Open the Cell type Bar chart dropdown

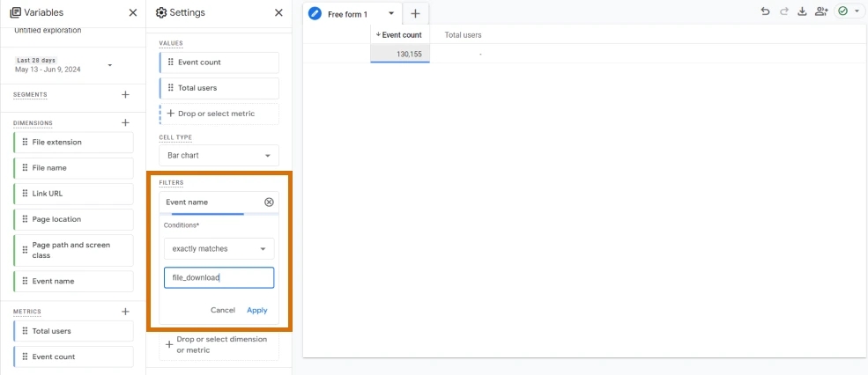pyautogui.click(x=219, y=156)
